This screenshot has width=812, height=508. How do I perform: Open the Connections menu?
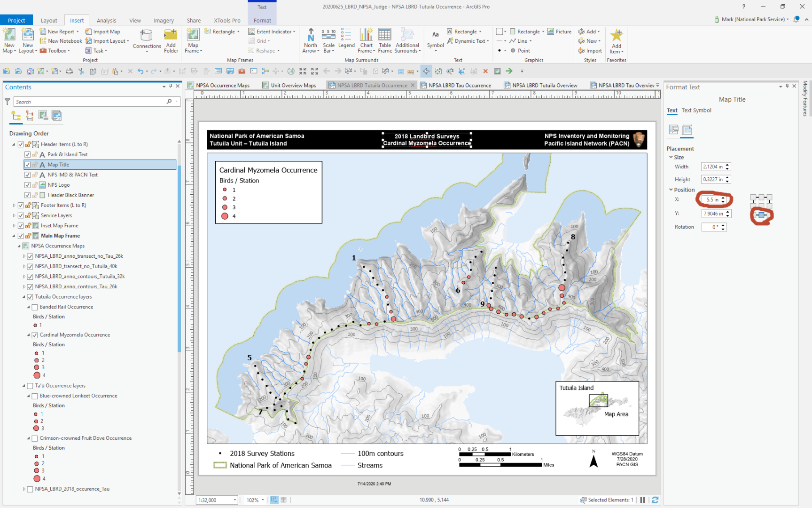click(147, 40)
